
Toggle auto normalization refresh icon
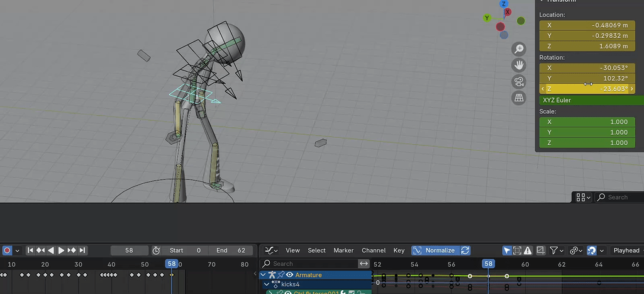pyautogui.click(x=465, y=251)
